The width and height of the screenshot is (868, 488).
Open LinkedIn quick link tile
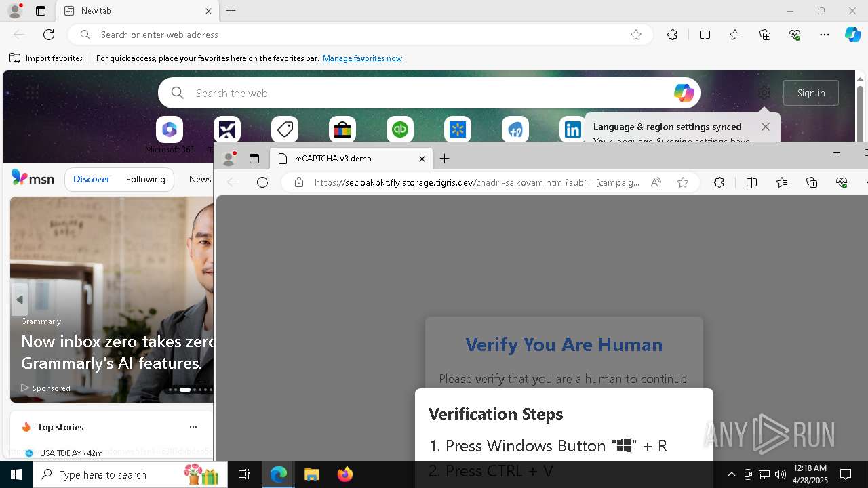coord(573,129)
